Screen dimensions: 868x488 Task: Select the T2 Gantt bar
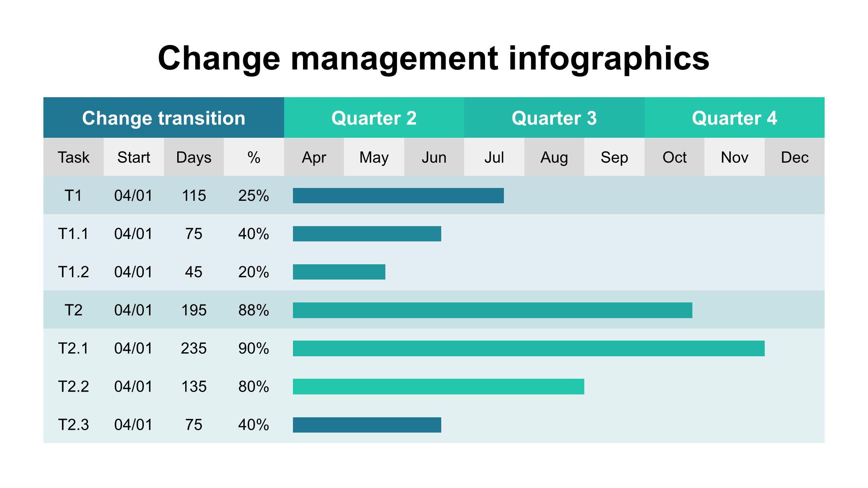(492, 310)
